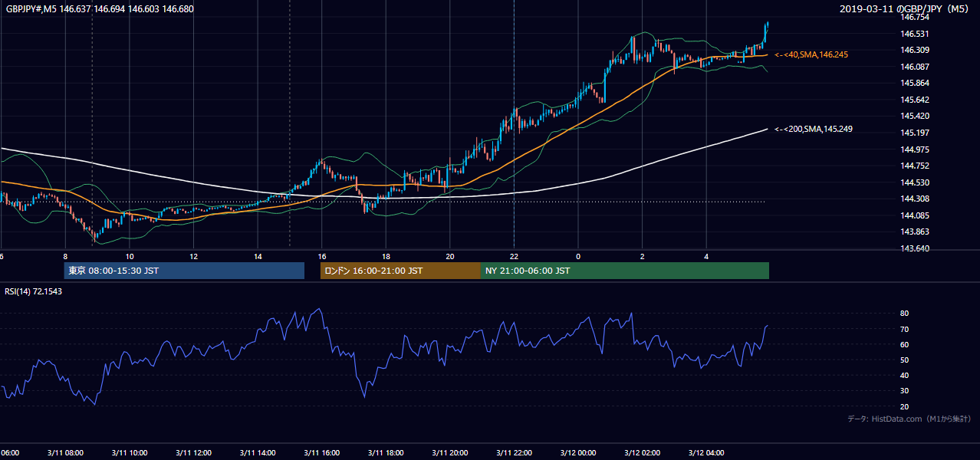
Task: Click RSI axis level 80
Action: pyautogui.click(x=905, y=314)
